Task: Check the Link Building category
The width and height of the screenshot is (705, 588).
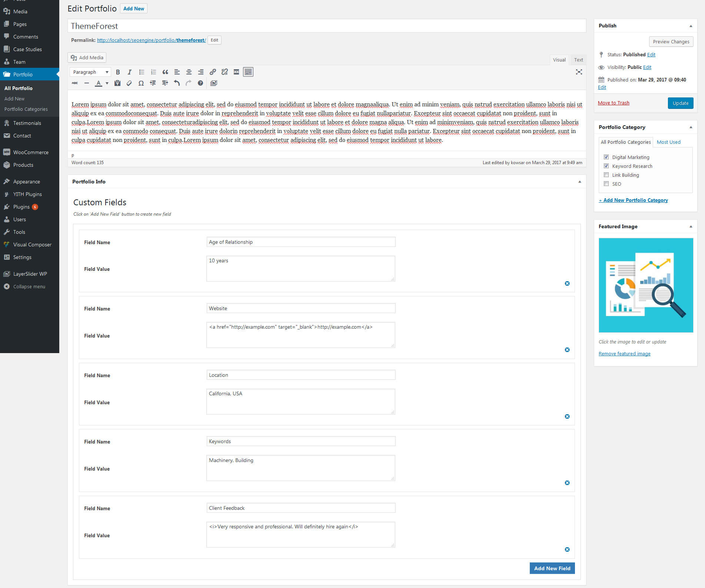Action: click(x=606, y=175)
